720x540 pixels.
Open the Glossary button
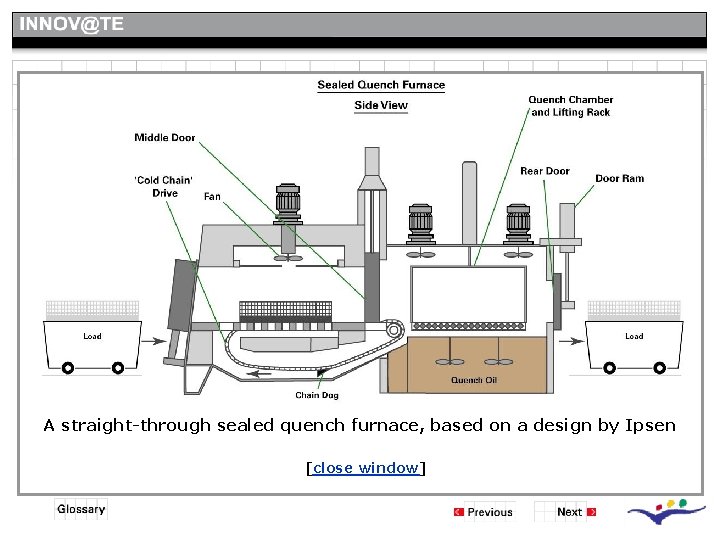tap(81, 509)
